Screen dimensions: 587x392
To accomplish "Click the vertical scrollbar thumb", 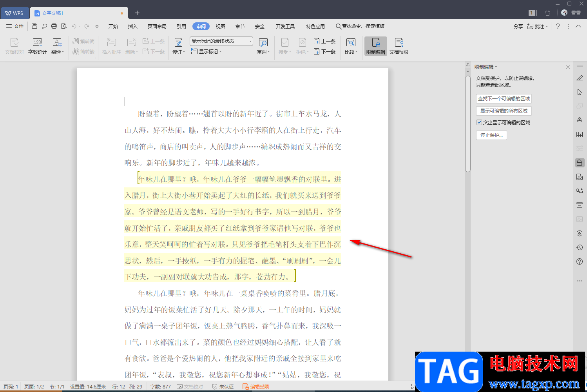I will 467,123.
